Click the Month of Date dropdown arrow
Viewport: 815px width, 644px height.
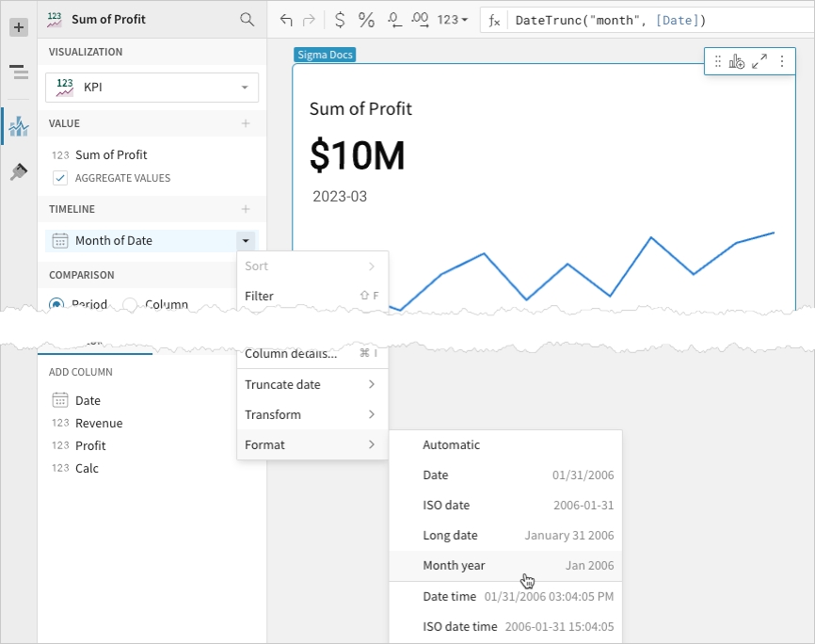245,241
